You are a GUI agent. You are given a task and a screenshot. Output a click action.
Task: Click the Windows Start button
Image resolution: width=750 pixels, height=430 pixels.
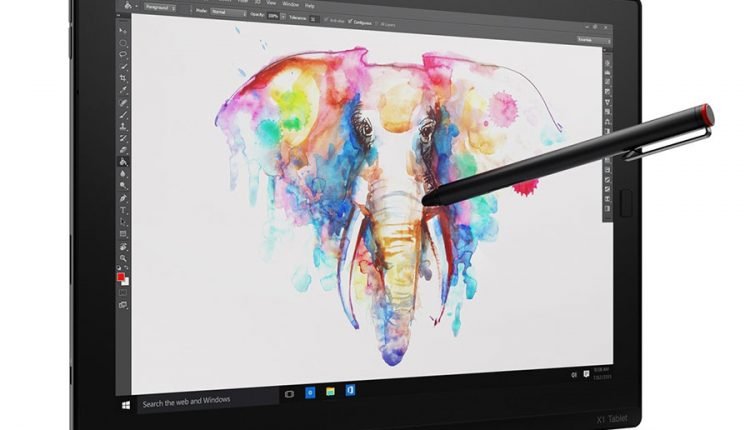126,405
